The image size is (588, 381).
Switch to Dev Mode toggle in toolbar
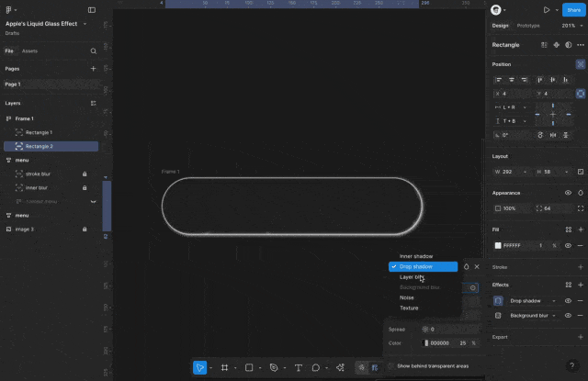[375, 367]
